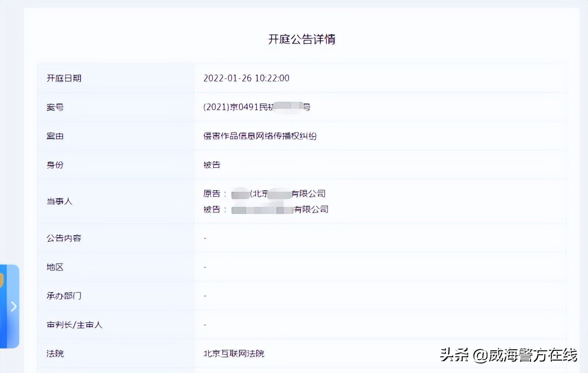
Task: Click the chevron arrow on the side tab
Action: pyautogui.click(x=13, y=307)
